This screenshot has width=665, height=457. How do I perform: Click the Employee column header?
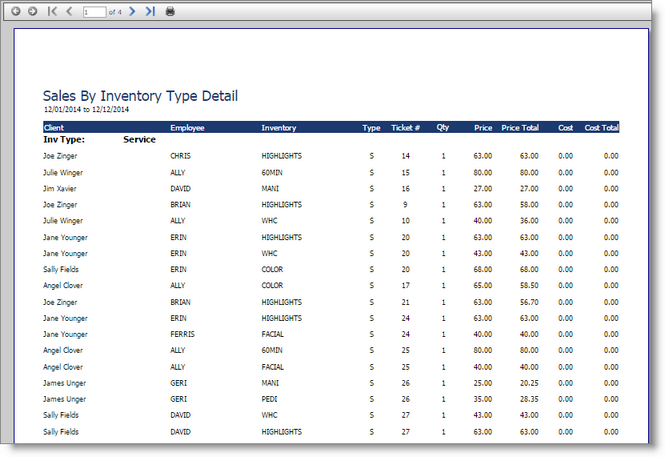[x=188, y=128]
